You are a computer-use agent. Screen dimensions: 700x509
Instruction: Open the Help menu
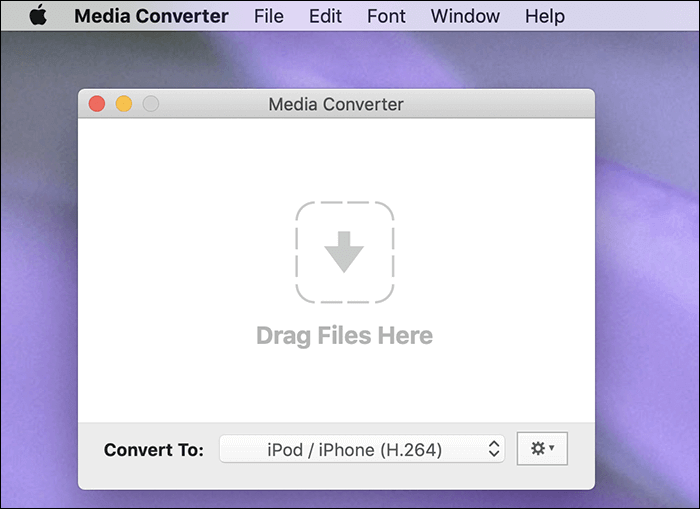click(545, 16)
